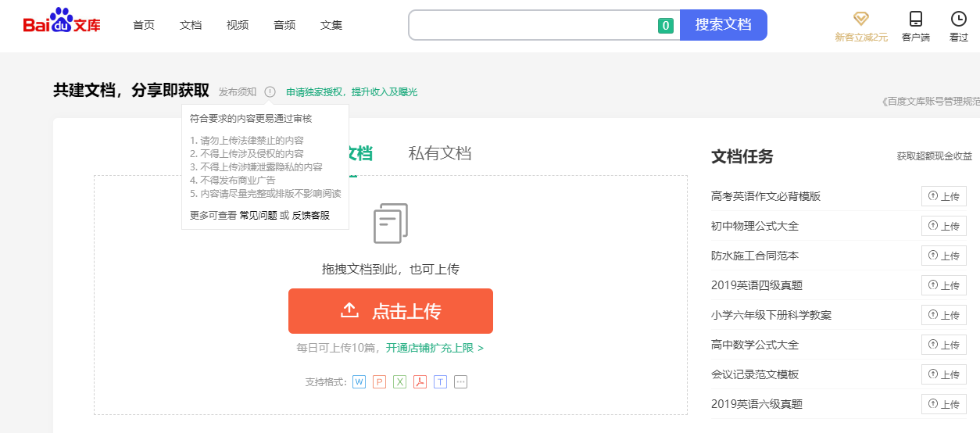The image size is (980, 433).
Task: Select the PDF format icon
Action: tap(420, 382)
